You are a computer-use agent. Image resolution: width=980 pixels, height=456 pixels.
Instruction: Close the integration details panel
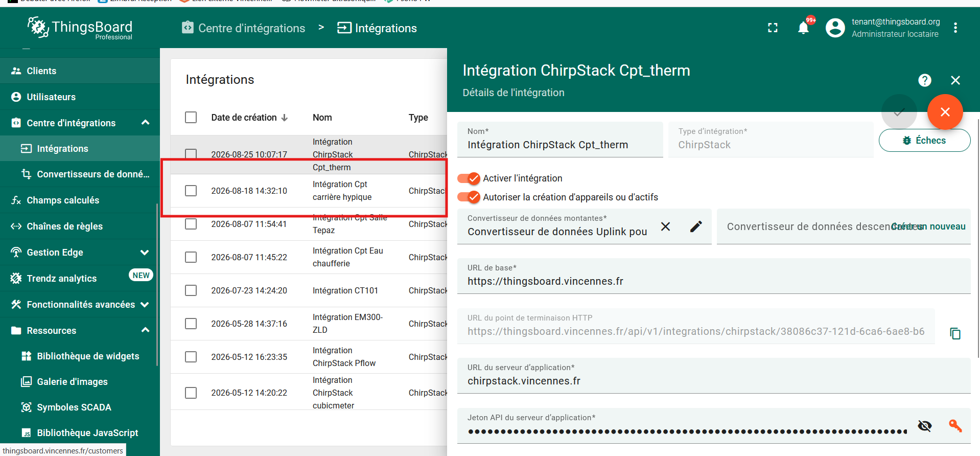(955, 80)
